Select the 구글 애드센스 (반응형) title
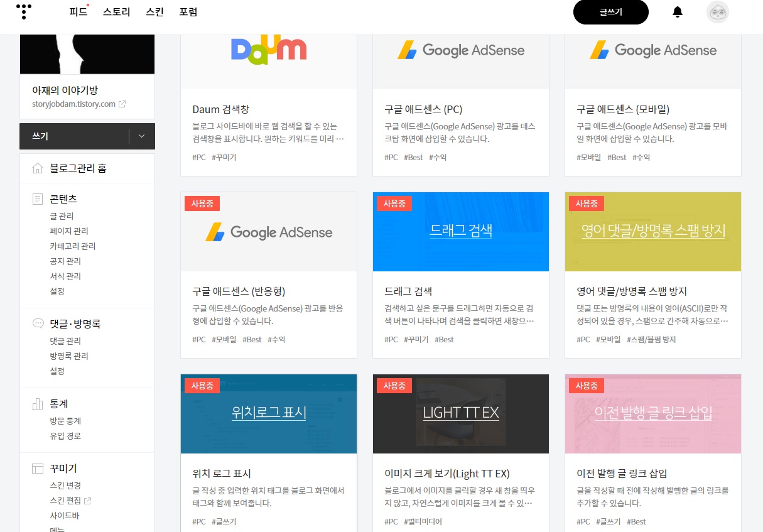The image size is (763, 532). (x=239, y=291)
